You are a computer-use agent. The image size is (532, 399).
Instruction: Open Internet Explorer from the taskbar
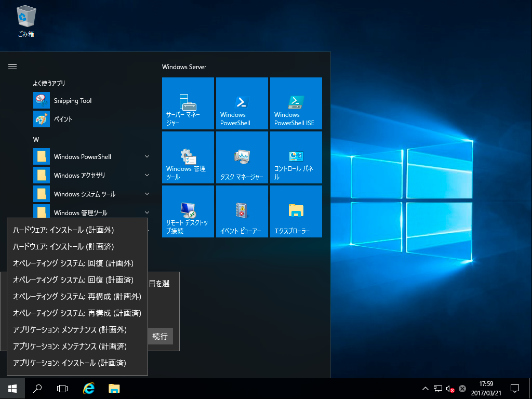[x=89, y=388]
